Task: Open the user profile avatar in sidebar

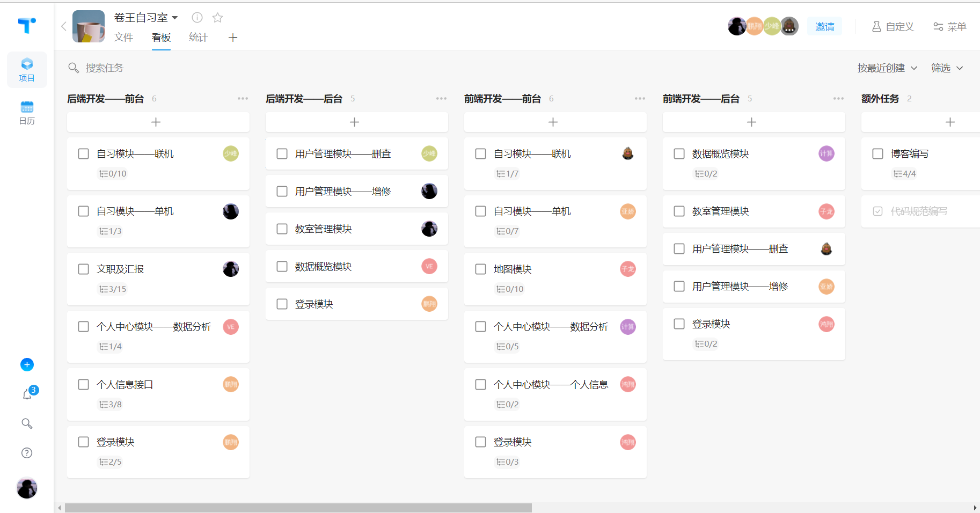Action: 27,488
